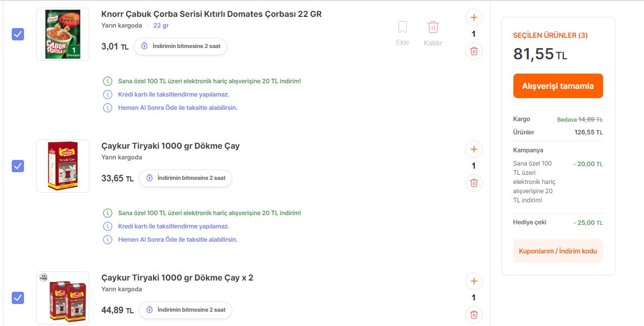Click Hemen Al Sonra Öde info icon under Knorr
This screenshot has height=326, width=644.
pos(108,108)
